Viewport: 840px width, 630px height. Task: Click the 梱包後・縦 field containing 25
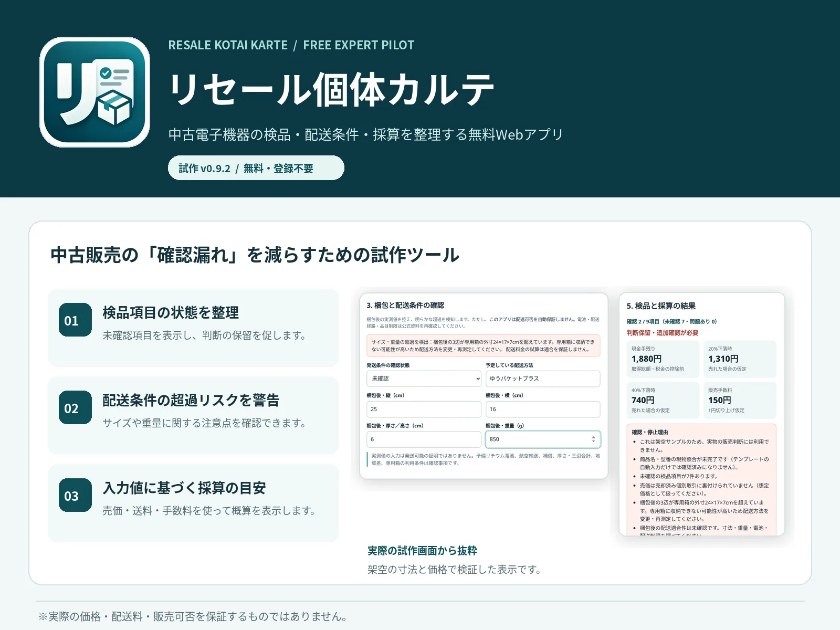(x=424, y=409)
